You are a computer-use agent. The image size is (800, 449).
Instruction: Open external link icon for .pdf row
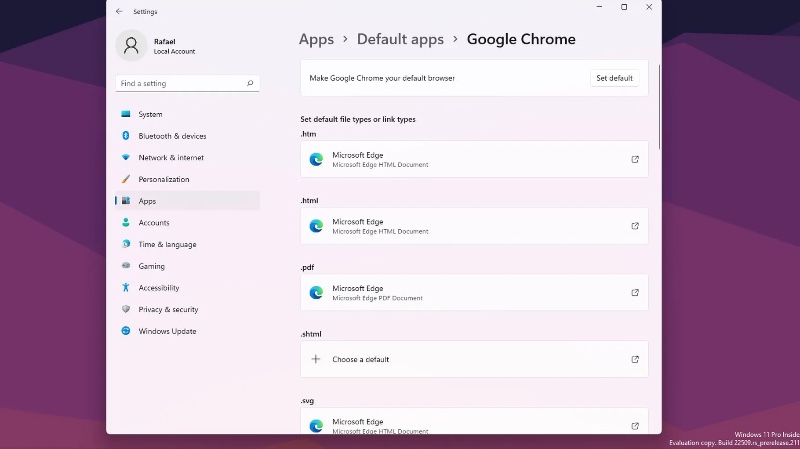(x=635, y=292)
